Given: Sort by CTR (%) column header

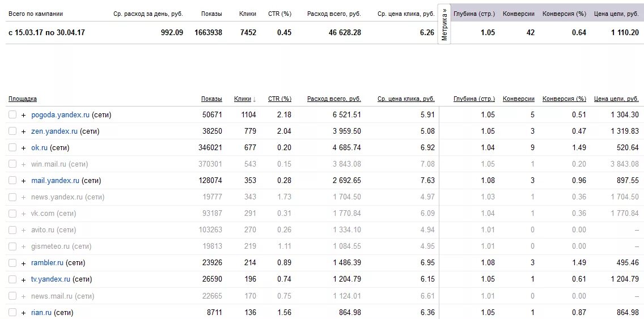Looking at the screenshot, I should click(x=279, y=99).
